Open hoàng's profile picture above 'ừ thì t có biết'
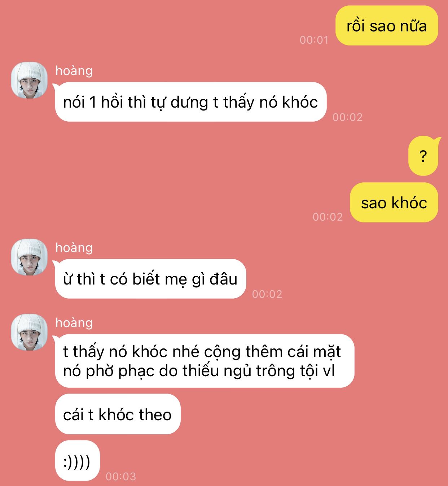Image resolution: width=448 pixels, height=486 pixels. coord(29,257)
